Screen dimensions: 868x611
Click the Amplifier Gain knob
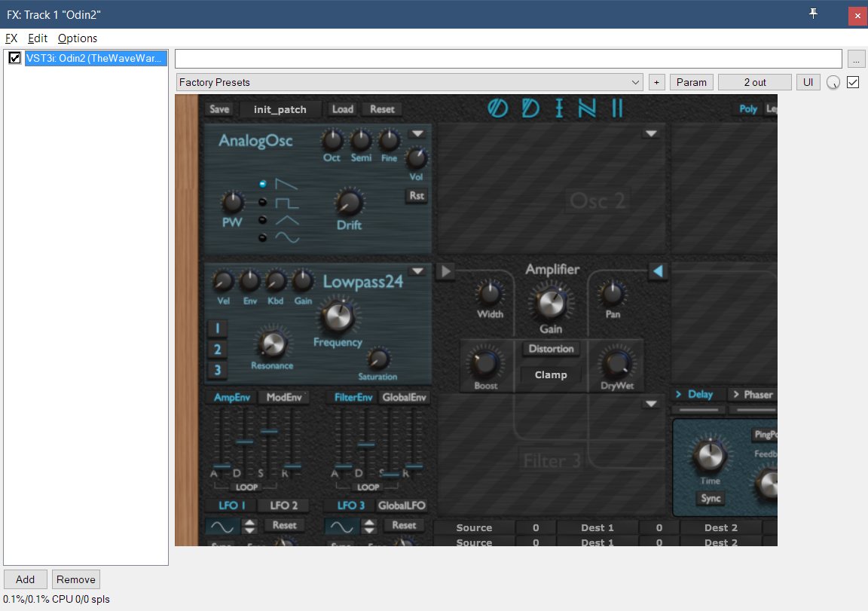551,302
